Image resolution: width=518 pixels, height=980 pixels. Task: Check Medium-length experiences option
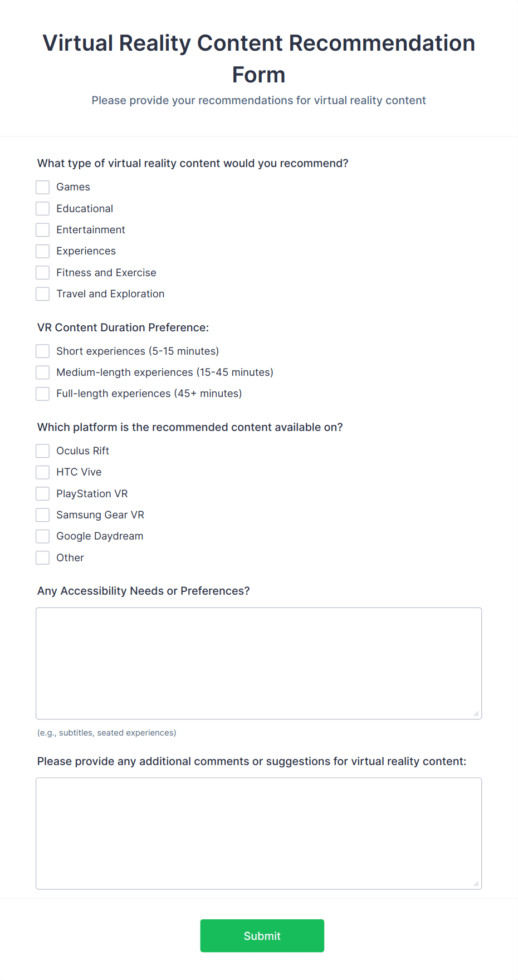point(42,372)
